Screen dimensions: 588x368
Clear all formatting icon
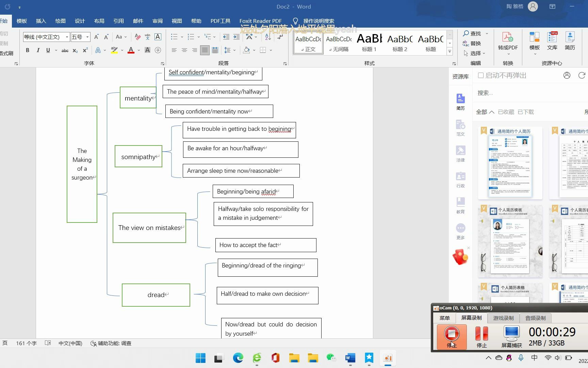pyautogui.click(x=137, y=37)
